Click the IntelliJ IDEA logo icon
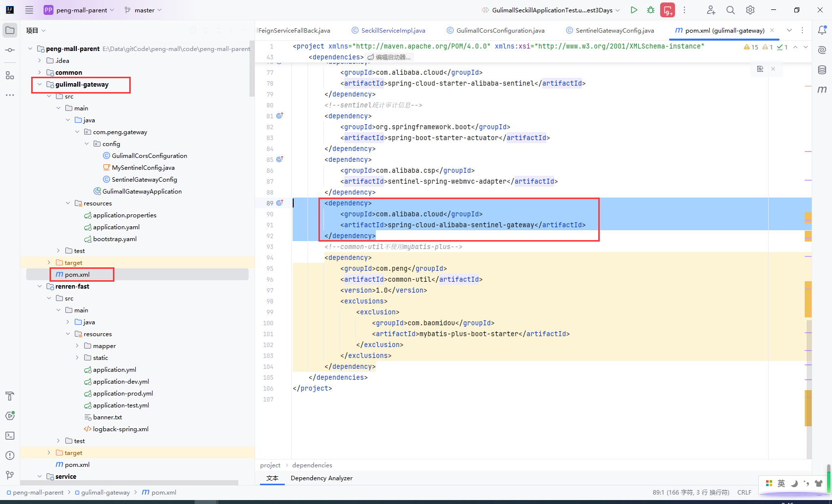The height and width of the screenshot is (504, 832). pos(10,10)
